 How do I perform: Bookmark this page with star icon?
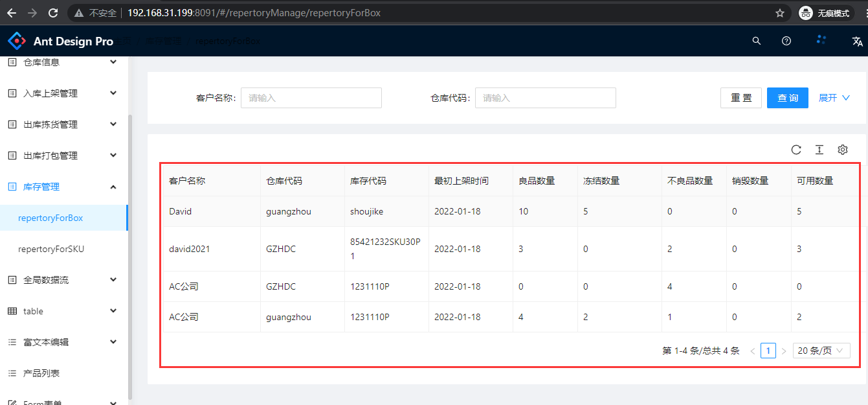point(780,13)
